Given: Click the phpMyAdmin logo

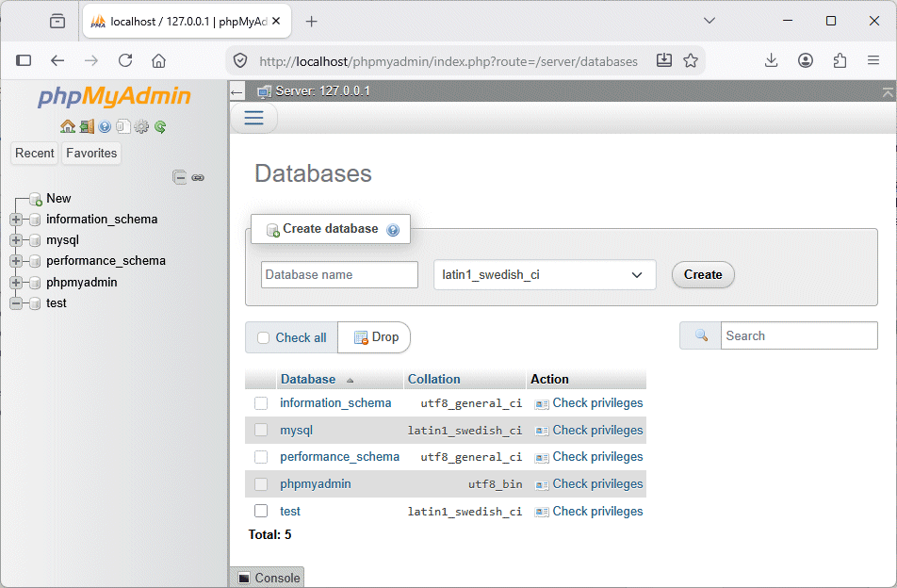Looking at the screenshot, I should coord(114,96).
